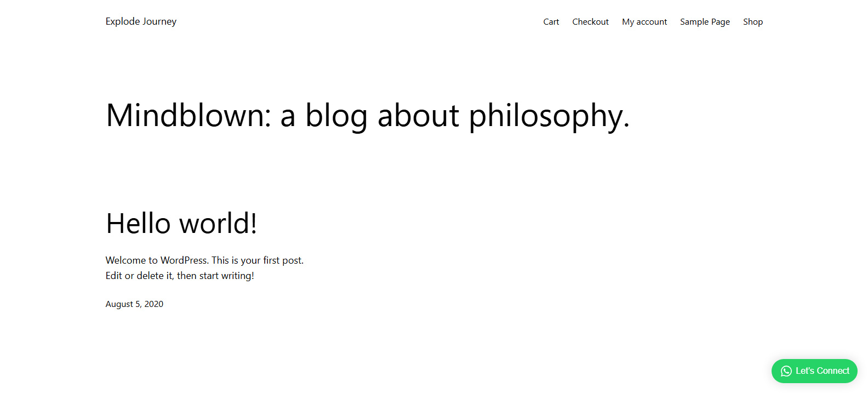Navigate to Sample Page
The height and width of the screenshot is (393, 868).
(705, 22)
